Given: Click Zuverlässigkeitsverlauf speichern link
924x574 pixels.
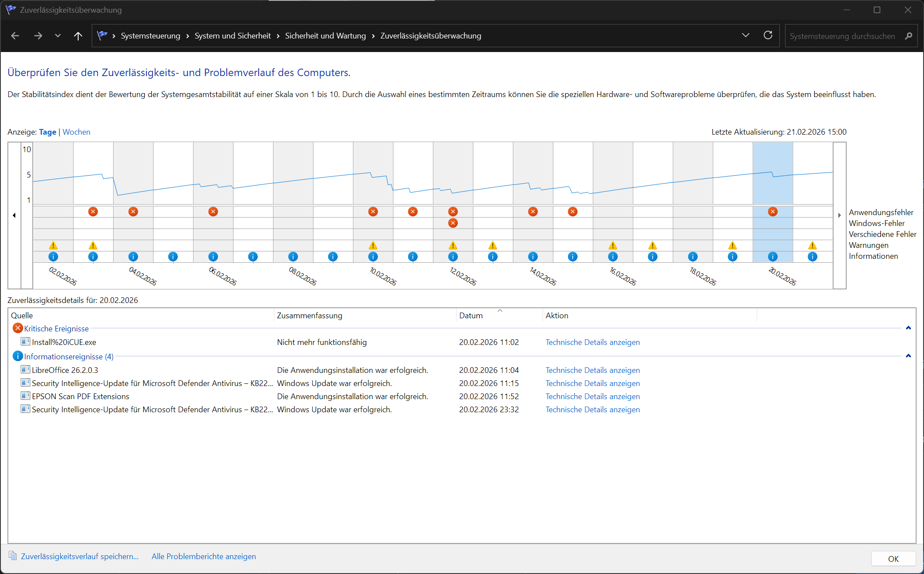Looking at the screenshot, I should pos(79,556).
